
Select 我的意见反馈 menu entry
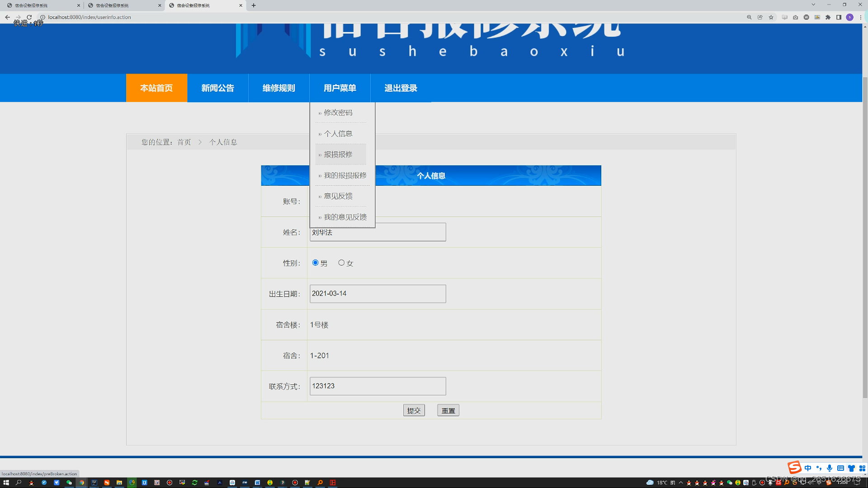pyautogui.click(x=345, y=217)
